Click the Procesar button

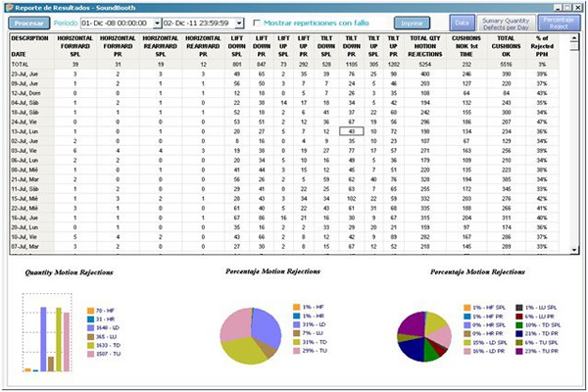[28, 23]
